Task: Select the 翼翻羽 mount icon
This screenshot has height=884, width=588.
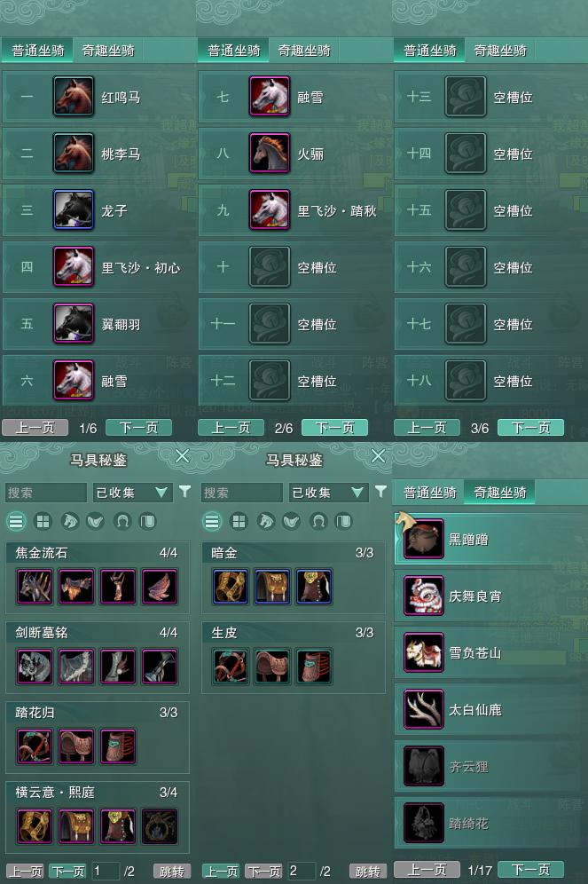Action: (x=74, y=324)
